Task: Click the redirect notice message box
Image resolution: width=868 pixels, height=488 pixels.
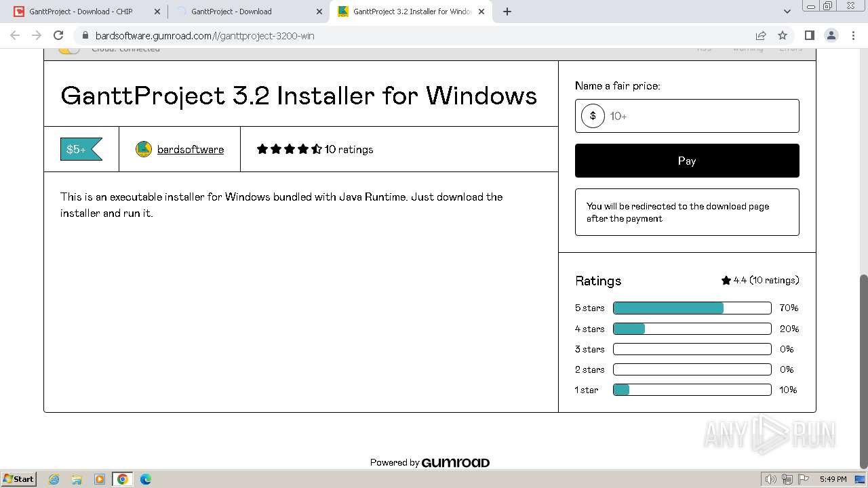Action: pos(687,212)
